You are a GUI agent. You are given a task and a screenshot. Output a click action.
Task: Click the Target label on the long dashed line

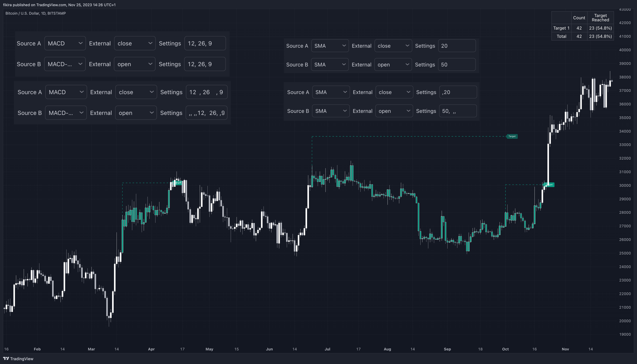511,136
